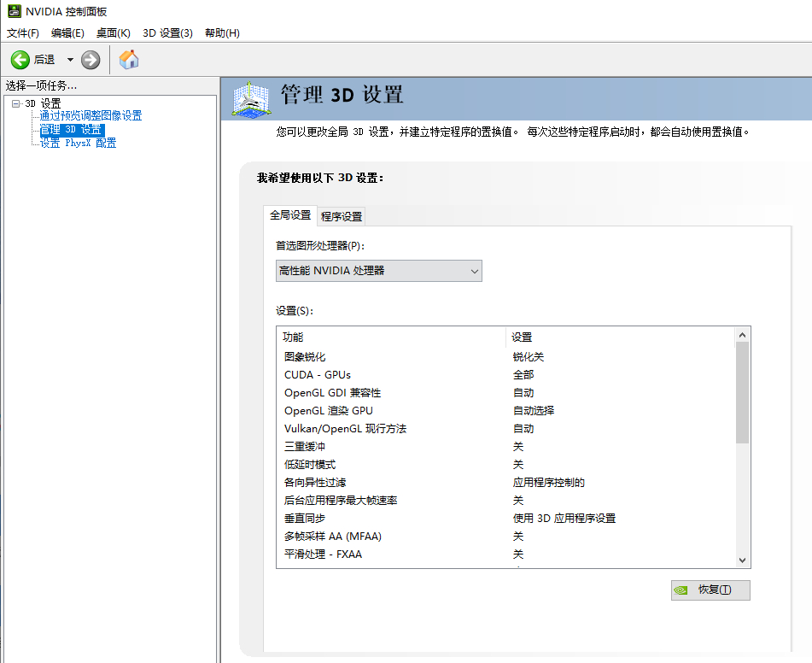Switch to the 全局设置 tab
812x663 pixels.
(x=290, y=215)
